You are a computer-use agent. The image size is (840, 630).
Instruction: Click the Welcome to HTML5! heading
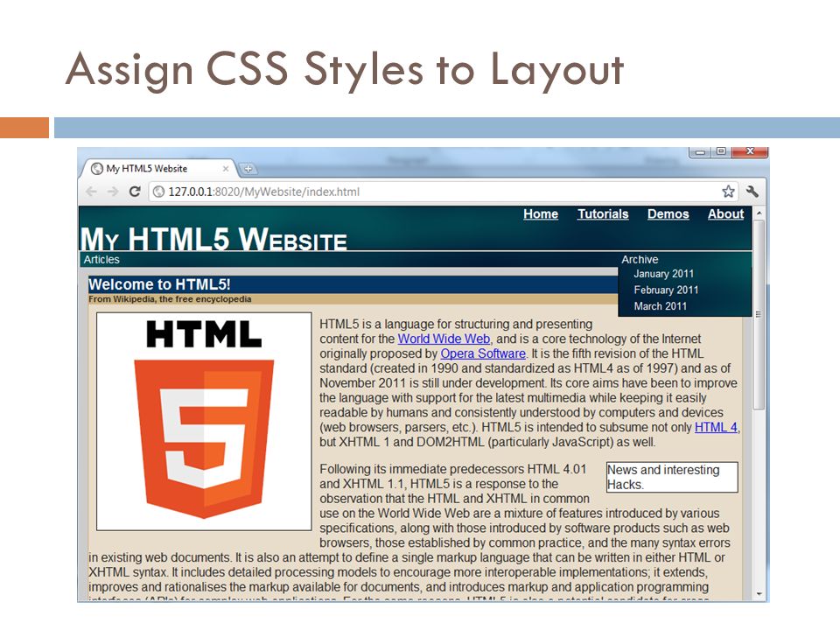click(159, 284)
